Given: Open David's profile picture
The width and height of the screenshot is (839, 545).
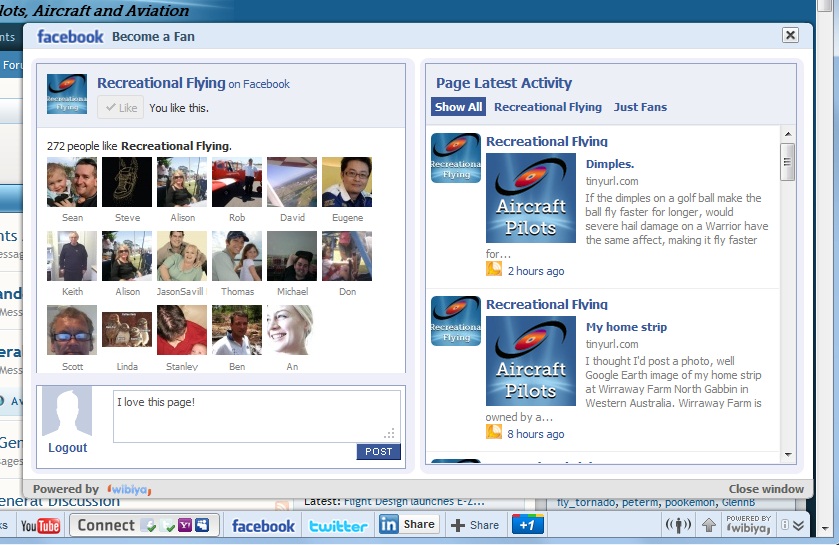Looking at the screenshot, I should tap(292, 182).
